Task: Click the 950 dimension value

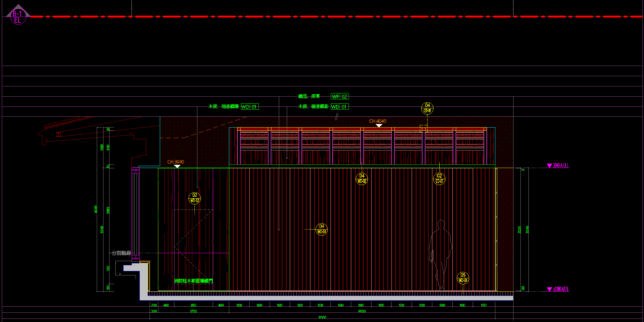Action: [x=194, y=305]
